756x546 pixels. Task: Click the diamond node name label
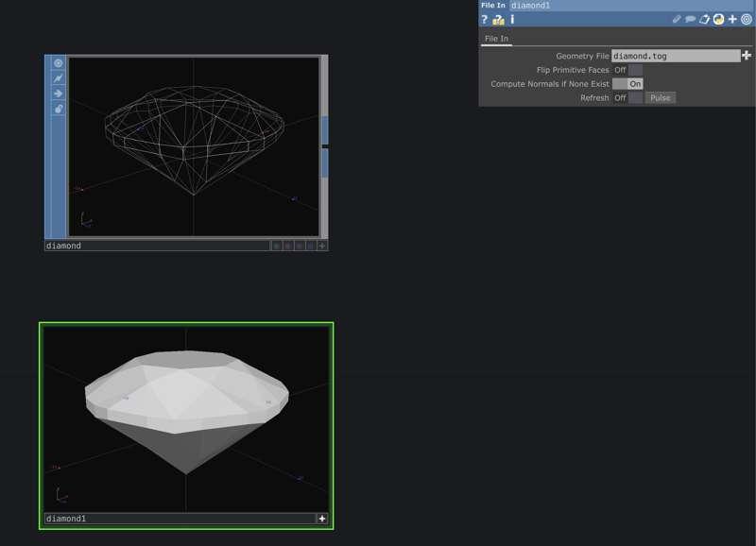click(x=63, y=246)
